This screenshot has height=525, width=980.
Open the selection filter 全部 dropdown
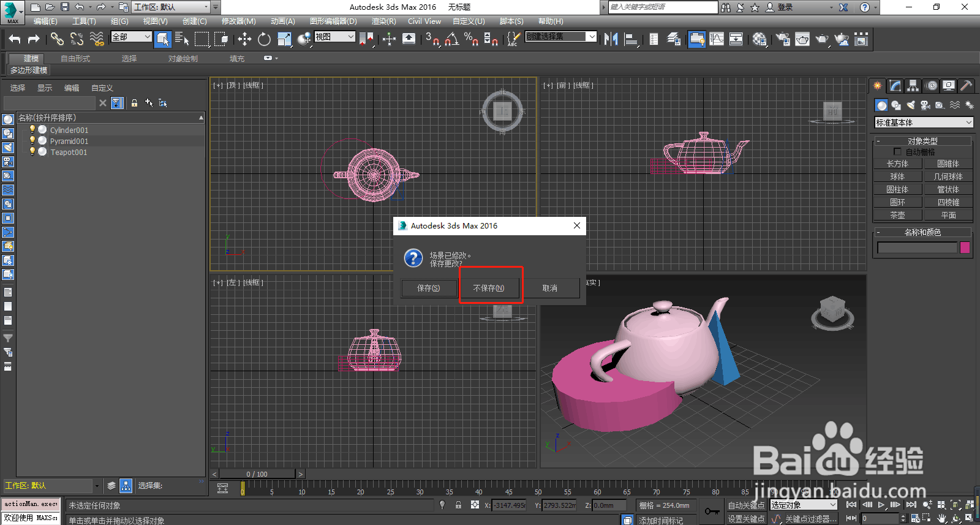click(x=131, y=37)
